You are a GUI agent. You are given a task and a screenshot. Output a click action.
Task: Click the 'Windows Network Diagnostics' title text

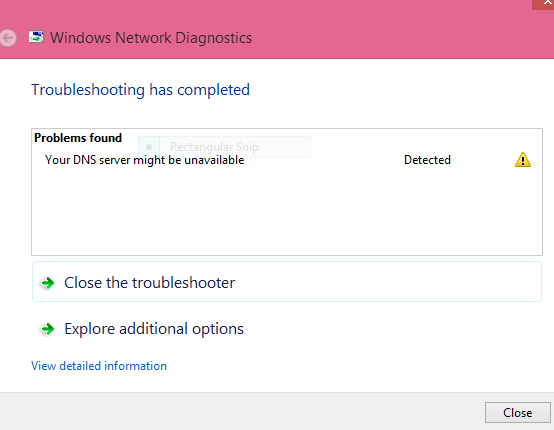(151, 38)
